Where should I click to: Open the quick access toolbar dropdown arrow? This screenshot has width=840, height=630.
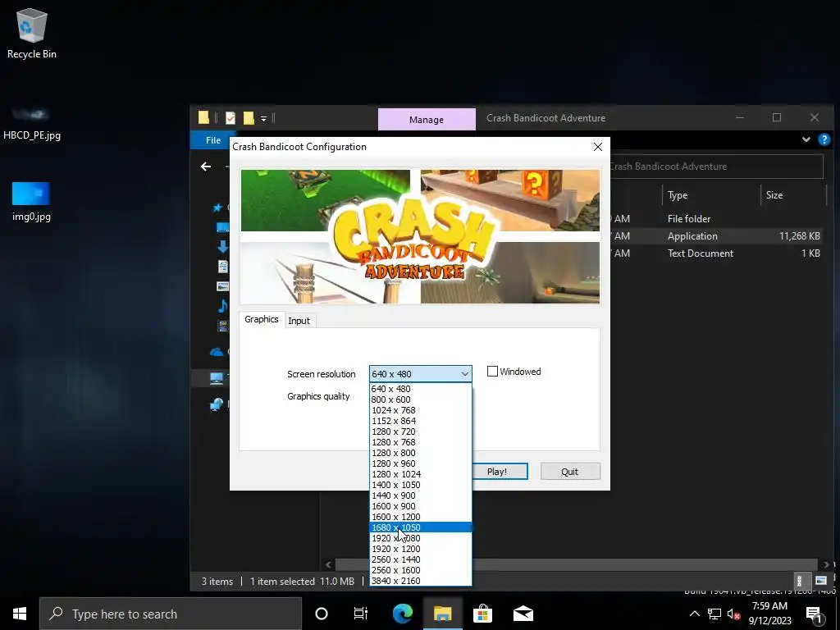point(263,118)
